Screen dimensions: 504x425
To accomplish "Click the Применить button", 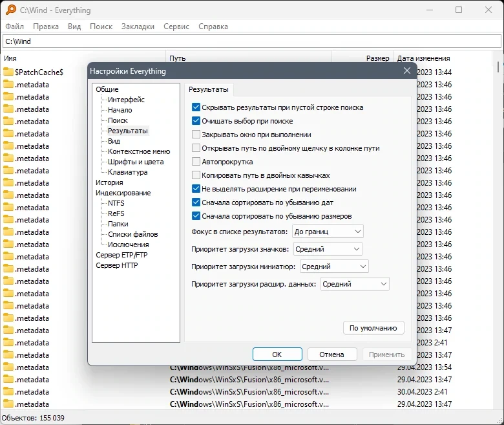I will (x=386, y=354).
